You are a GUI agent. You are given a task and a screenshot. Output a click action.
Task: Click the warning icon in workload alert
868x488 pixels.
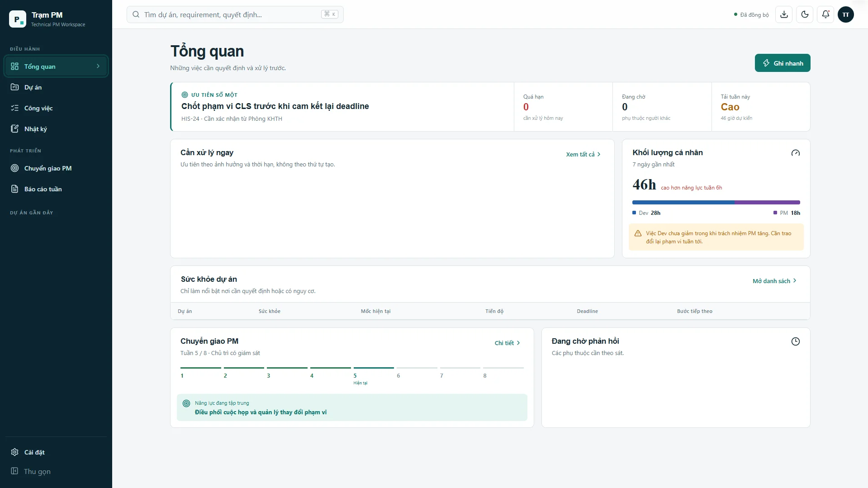pos(638,233)
